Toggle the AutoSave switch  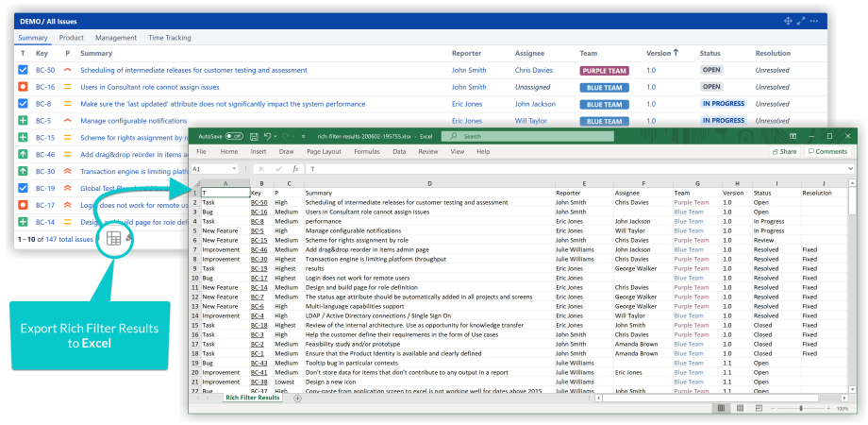pyautogui.click(x=234, y=137)
